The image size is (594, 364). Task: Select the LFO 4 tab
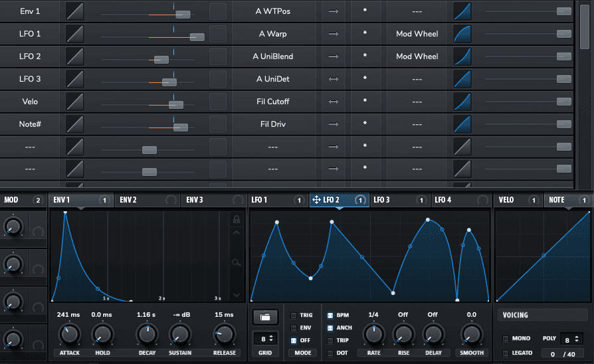[461, 200]
